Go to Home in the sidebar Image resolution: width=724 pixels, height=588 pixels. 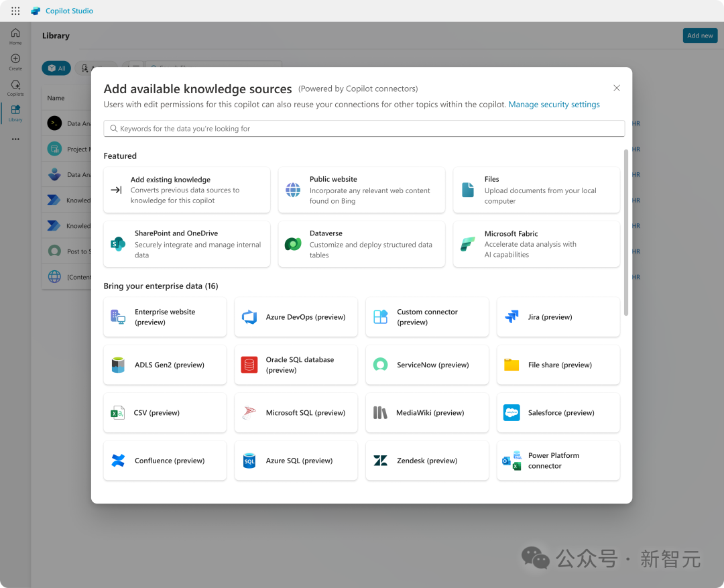pos(15,36)
